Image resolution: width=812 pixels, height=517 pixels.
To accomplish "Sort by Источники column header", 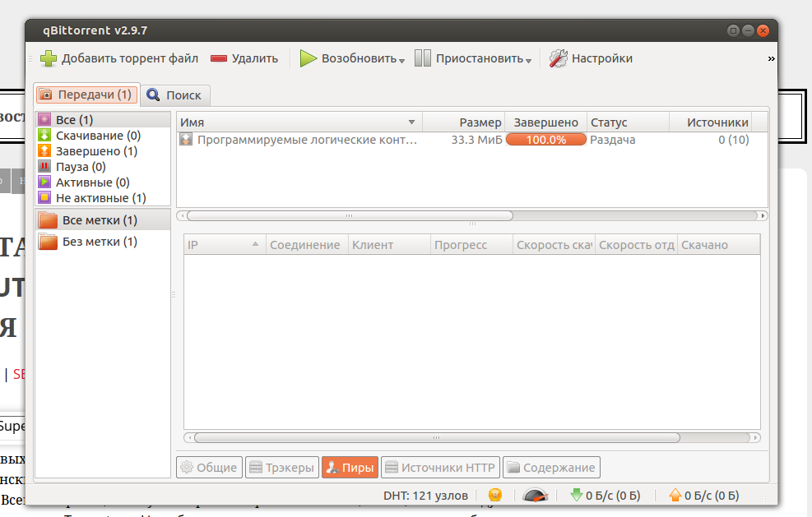I will point(711,122).
